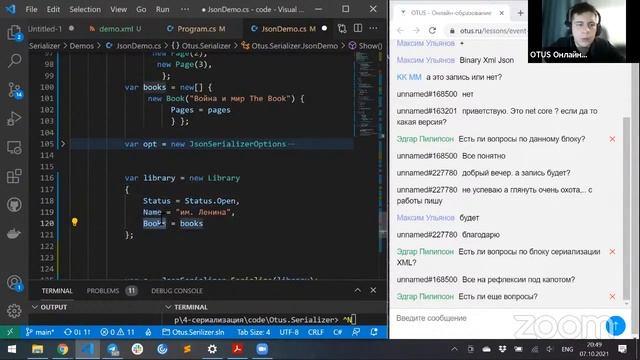Switch to the Program.cs editor tab
This screenshot has height=360, width=640.
tap(196, 29)
